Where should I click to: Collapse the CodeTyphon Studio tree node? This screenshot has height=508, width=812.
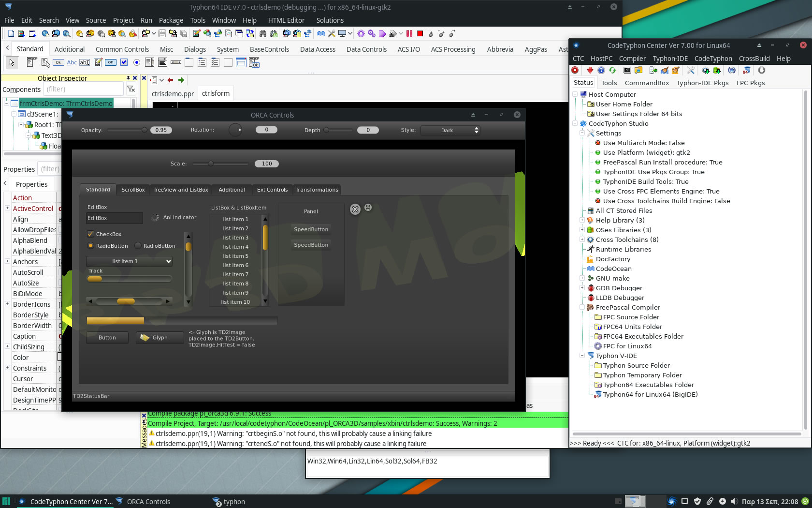(x=575, y=123)
